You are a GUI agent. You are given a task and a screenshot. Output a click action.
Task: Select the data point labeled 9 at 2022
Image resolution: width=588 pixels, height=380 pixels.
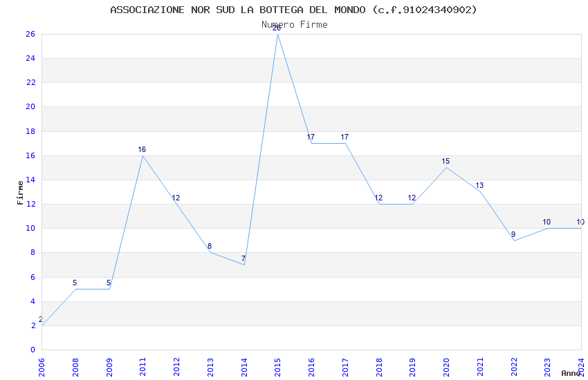click(x=514, y=240)
